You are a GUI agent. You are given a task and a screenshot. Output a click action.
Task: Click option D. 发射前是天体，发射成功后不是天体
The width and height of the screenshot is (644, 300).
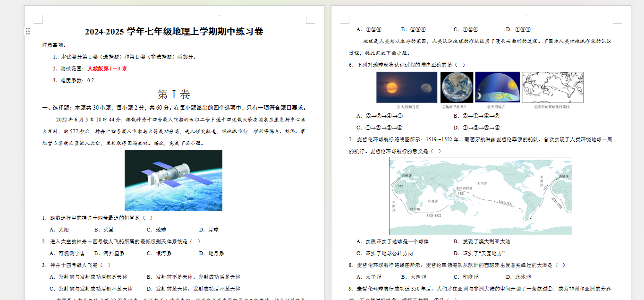194,289
